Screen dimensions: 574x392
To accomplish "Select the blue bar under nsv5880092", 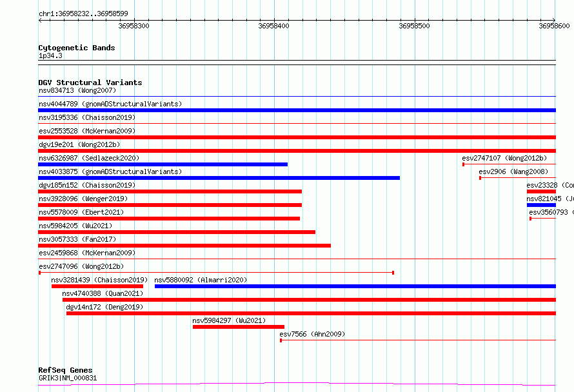I will pos(355,286).
